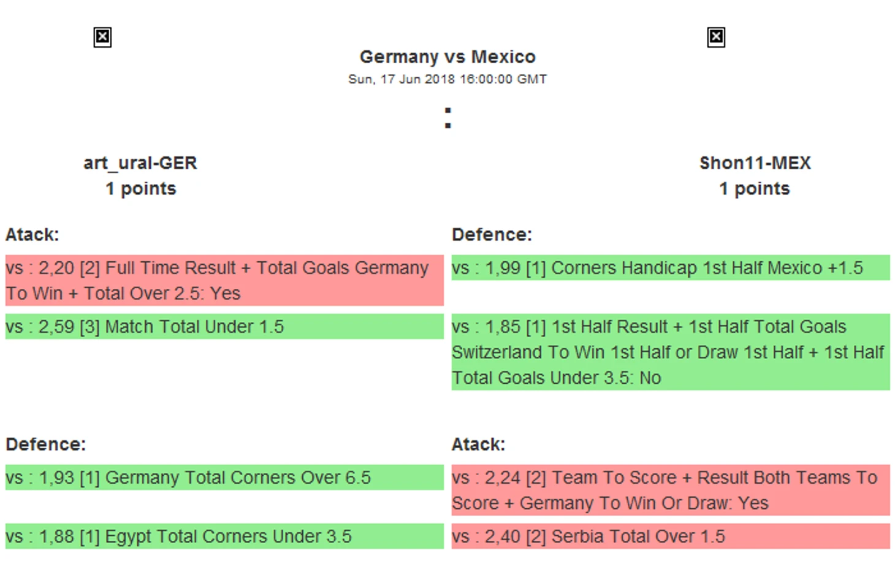
Task: Select the Shon11-MEX player name
Action: tap(755, 163)
